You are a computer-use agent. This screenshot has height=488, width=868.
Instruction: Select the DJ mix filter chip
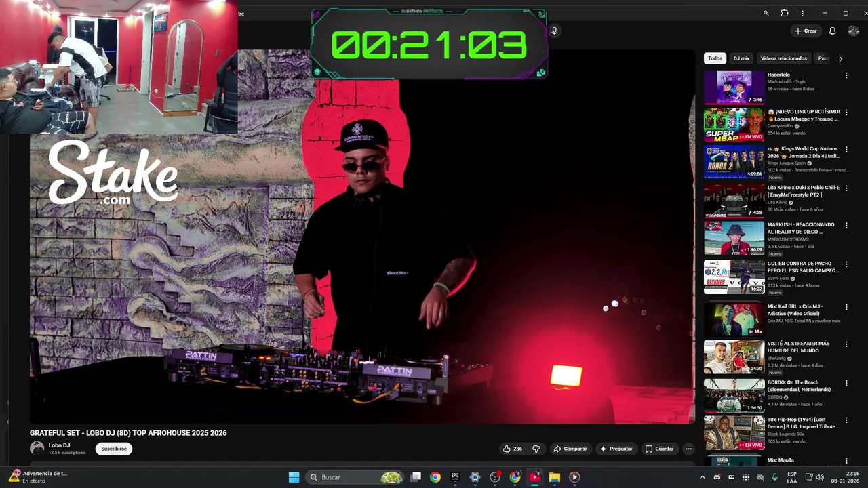tap(741, 58)
